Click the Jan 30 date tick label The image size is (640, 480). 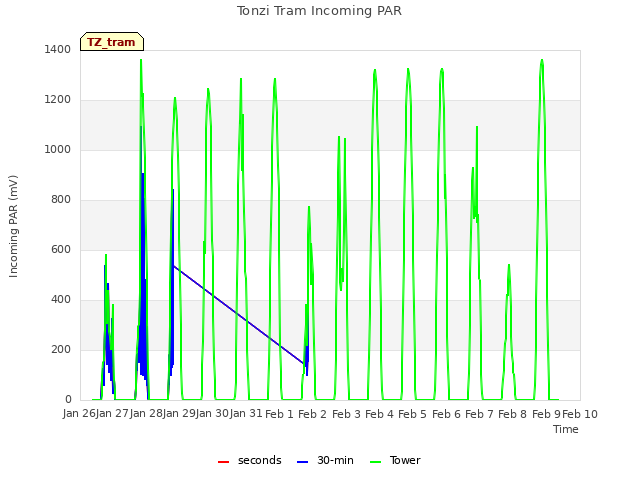pyautogui.click(x=212, y=414)
